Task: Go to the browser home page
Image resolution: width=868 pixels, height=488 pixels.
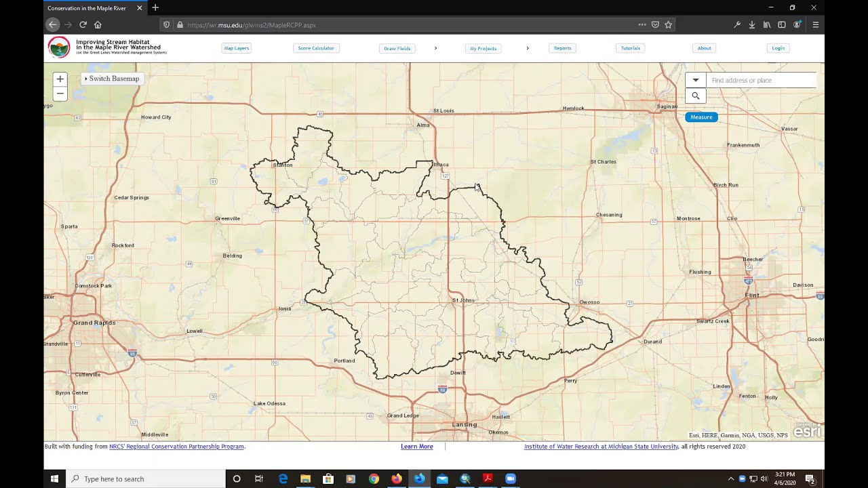Action: tap(98, 25)
